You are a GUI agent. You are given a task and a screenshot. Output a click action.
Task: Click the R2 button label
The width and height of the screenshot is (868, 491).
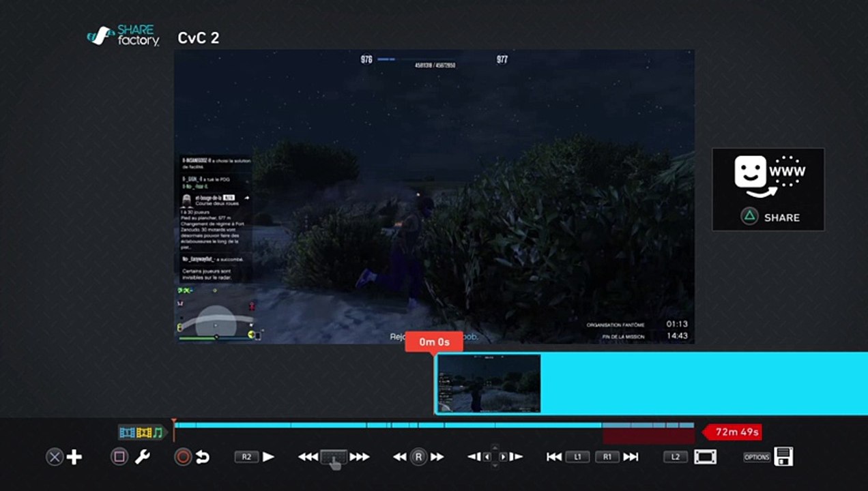click(x=246, y=457)
